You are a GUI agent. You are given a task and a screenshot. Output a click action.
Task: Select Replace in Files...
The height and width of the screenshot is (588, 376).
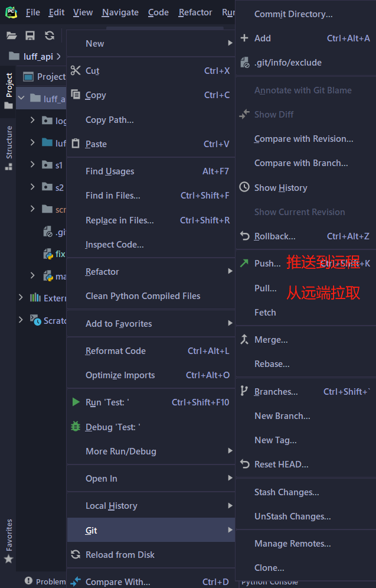click(x=151, y=220)
